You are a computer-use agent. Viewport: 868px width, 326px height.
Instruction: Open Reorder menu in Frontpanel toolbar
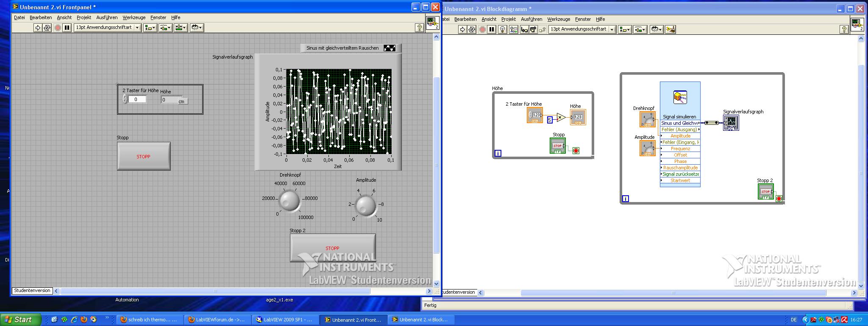point(197,28)
